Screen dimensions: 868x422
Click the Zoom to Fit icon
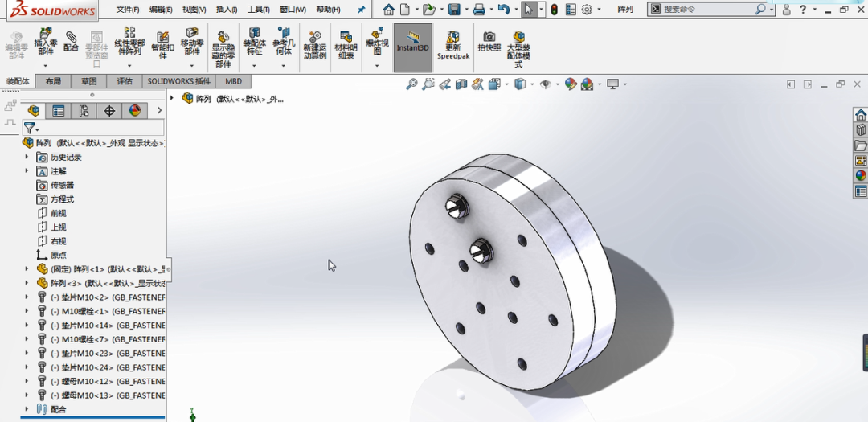point(411,84)
